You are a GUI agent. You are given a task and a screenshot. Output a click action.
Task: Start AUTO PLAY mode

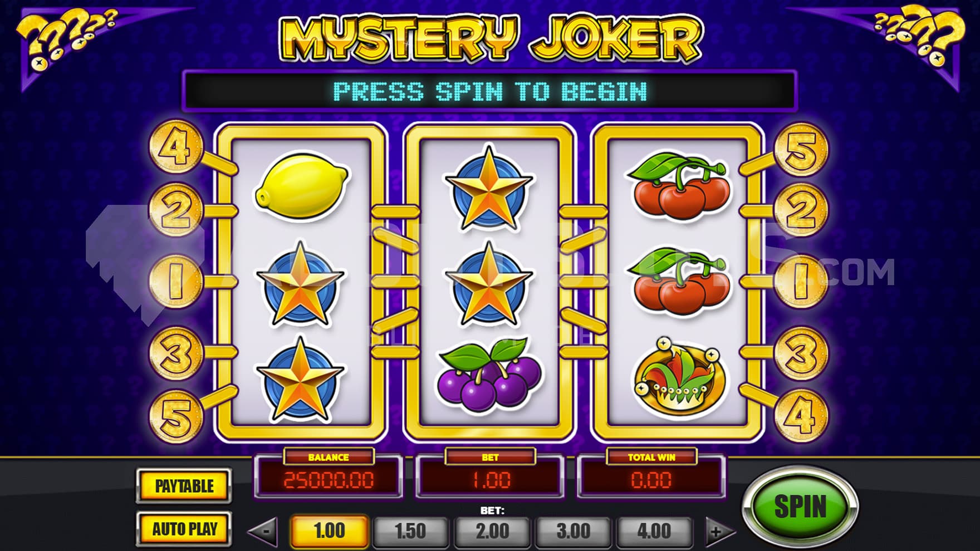[x=184, y=529]
